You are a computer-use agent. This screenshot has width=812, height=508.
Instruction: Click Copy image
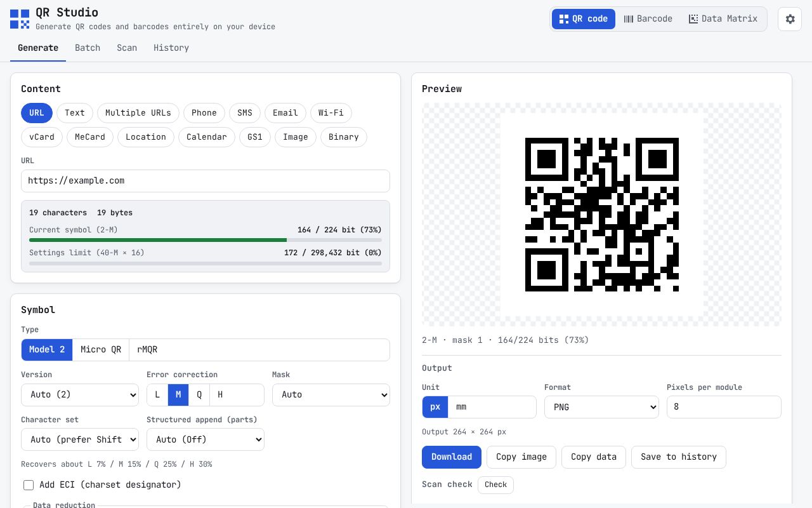tap(521, 457)
